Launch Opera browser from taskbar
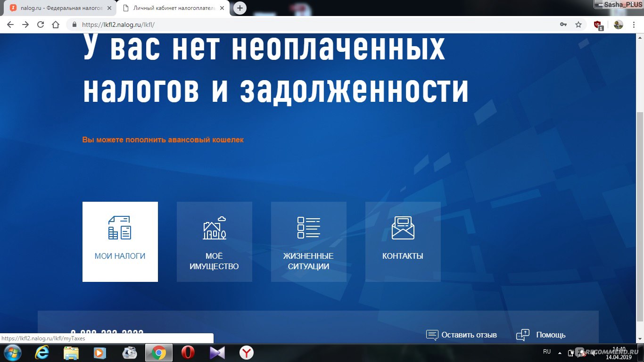The width and height of the screenshot is (644, 362). (188, 353)
